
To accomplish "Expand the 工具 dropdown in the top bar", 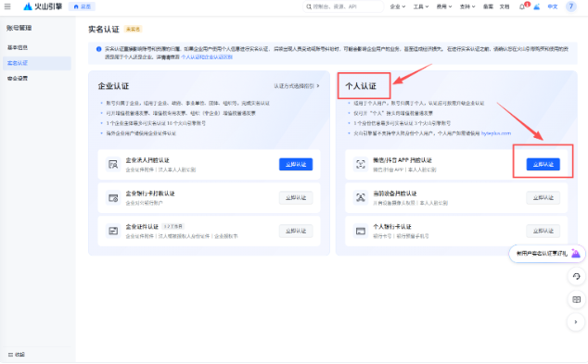I will pos(421,6).
